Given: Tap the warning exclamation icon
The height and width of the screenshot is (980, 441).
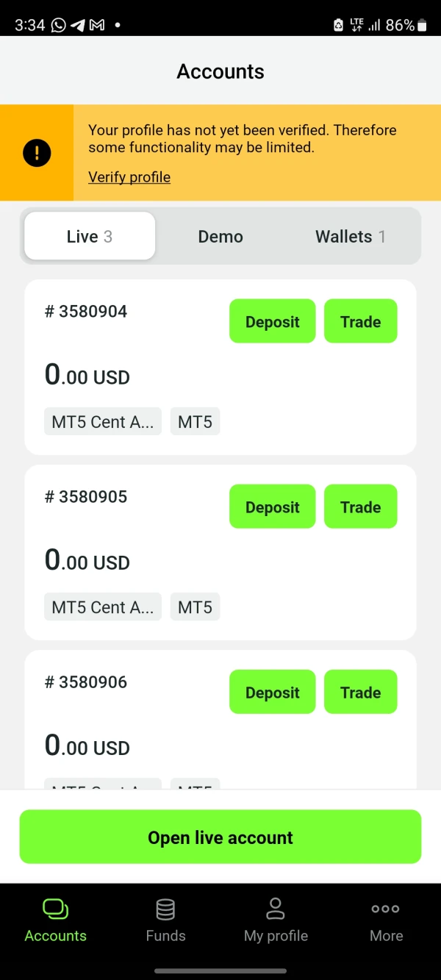Looking at the screenshot, I should click(x=37, y=153).
